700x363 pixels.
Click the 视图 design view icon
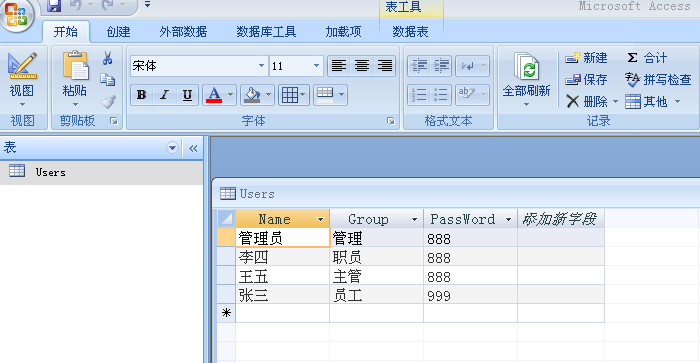(22, 66)
